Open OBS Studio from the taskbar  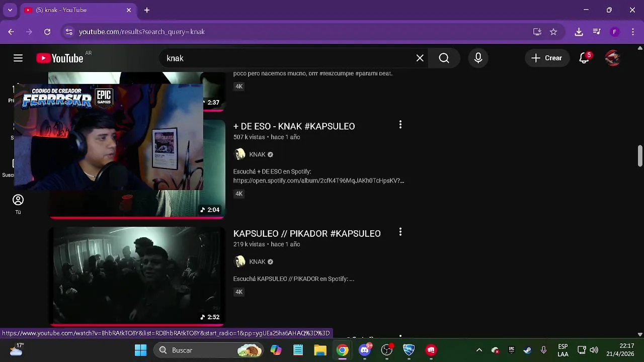click(387, 350)
